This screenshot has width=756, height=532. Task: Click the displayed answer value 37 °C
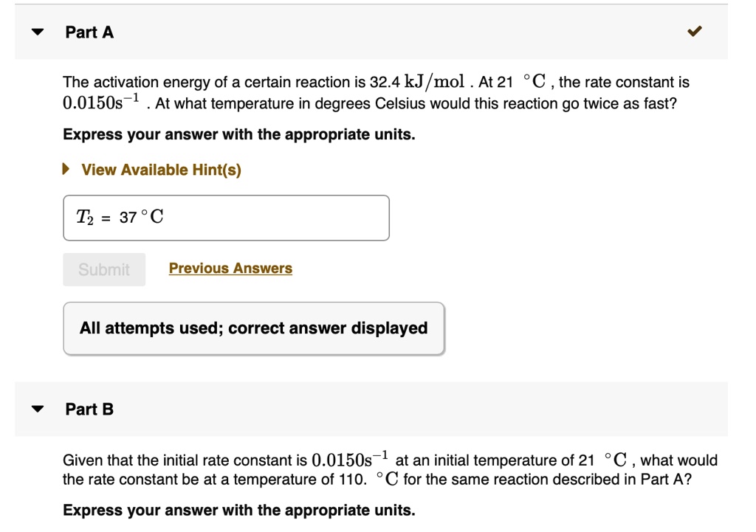pyautogui.click(x=141, y=217)
